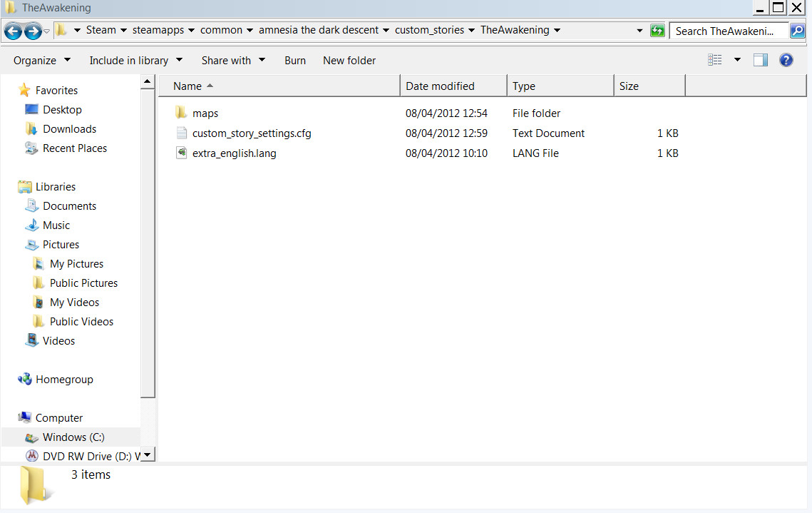Select custom_story_settings.cfg file

click(x=251, y=133)
